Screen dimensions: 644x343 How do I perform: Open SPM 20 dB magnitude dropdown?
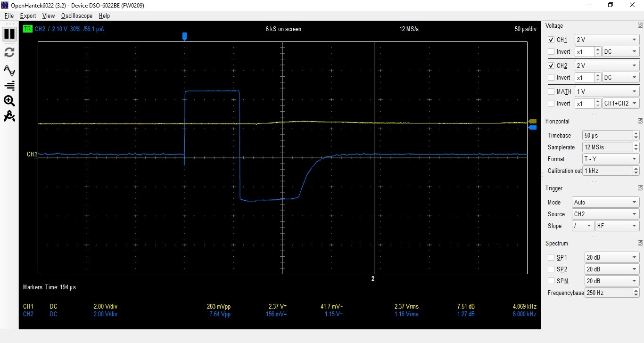pyautogui.click(x=612, y=281)
